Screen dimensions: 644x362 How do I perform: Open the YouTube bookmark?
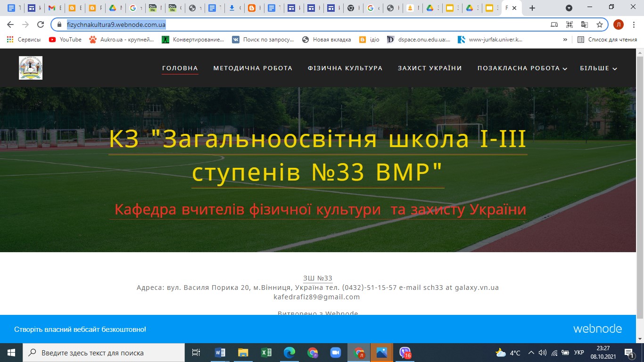pos(65,40)
